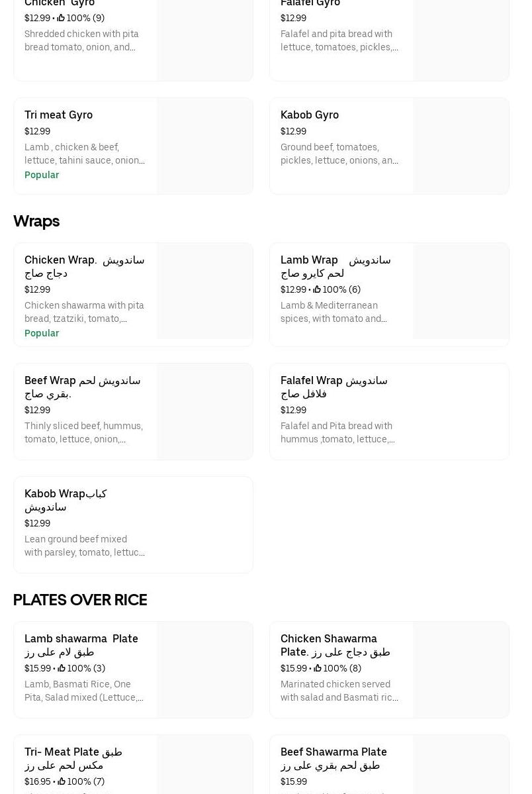
Task: Click the Chicken Wrap image thumbnail
Action: tap(204, 291)
